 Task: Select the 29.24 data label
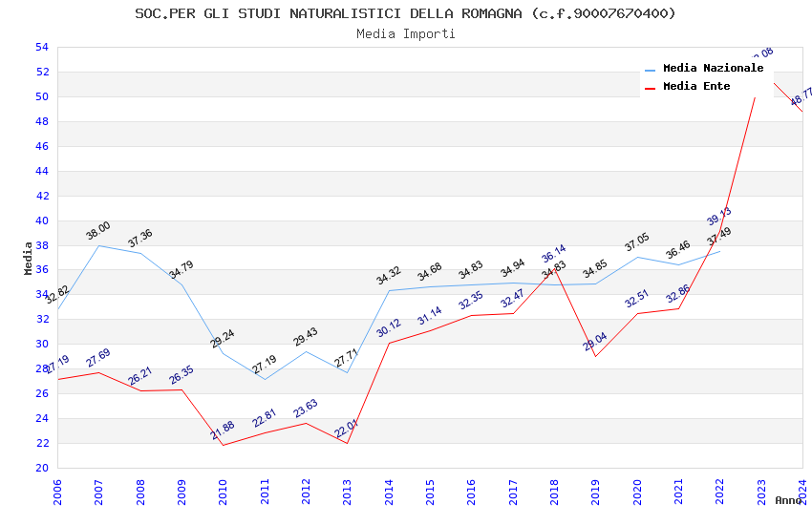[223, 338]
